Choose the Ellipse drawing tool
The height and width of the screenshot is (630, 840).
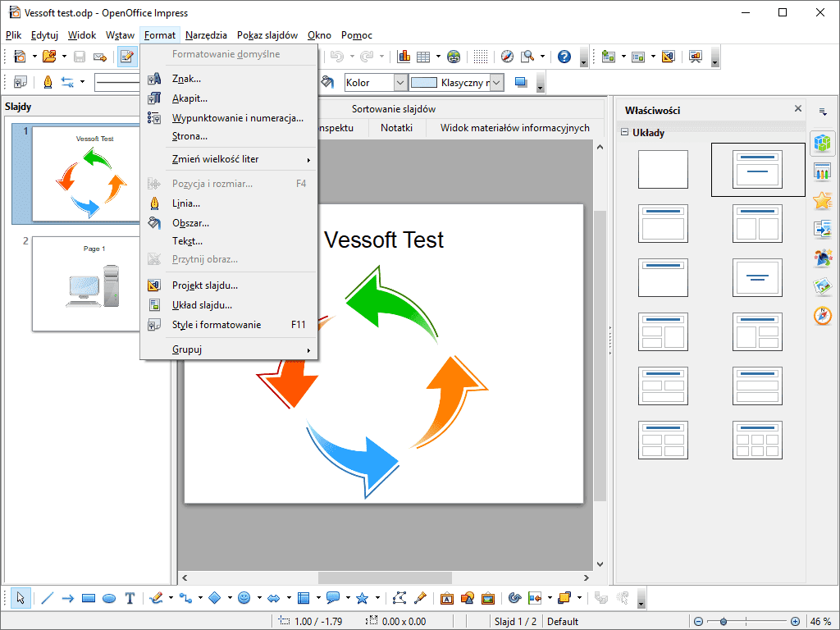pyautogui.click(x=109, y=598)
